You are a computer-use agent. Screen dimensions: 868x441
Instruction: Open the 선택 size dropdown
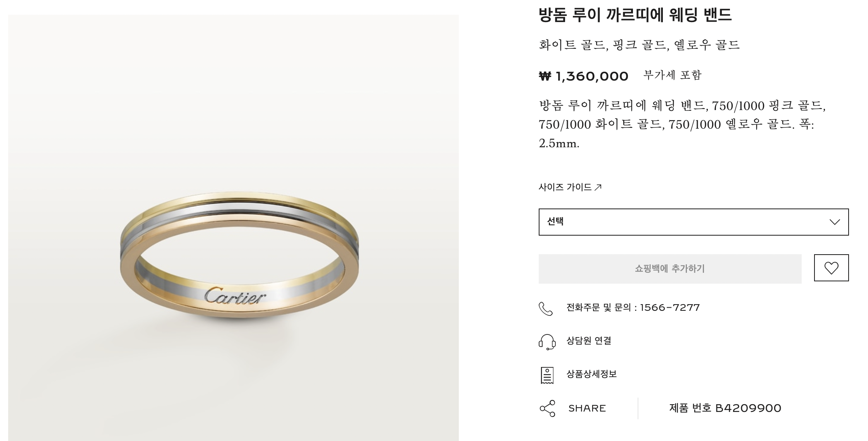coord(693,222)
